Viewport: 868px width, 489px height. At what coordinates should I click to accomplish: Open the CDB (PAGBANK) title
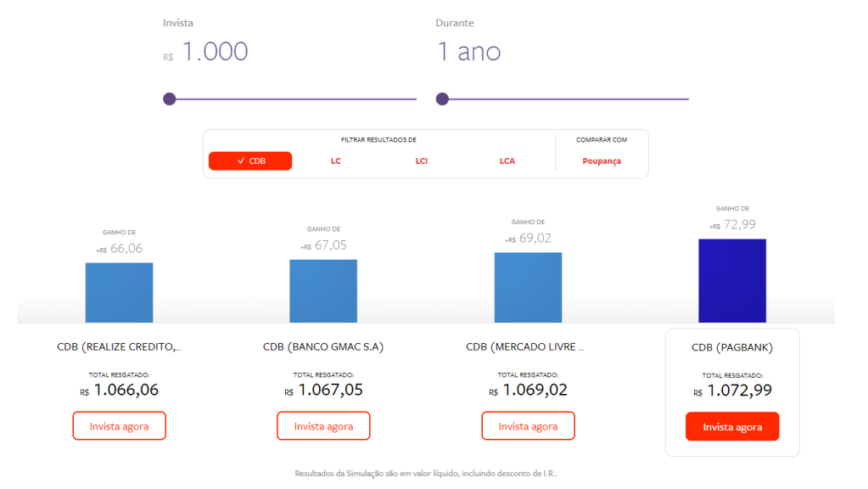click(732, 348)
